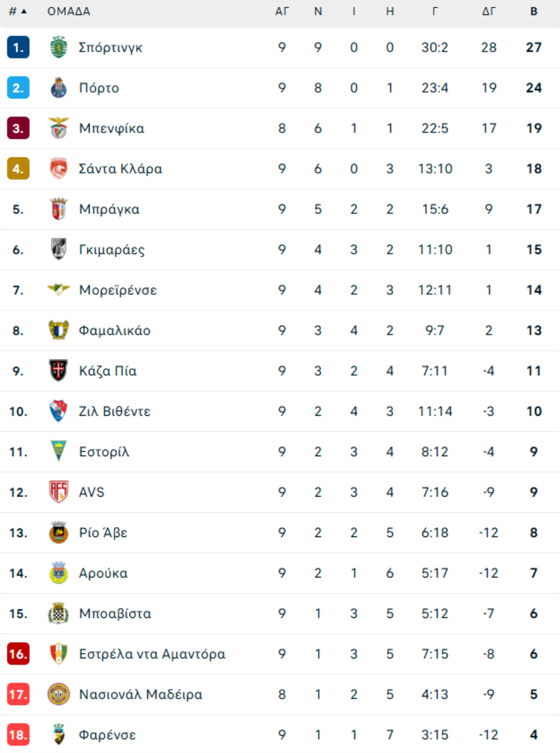Click the Boavista checkered crest icon

[58, 614]
